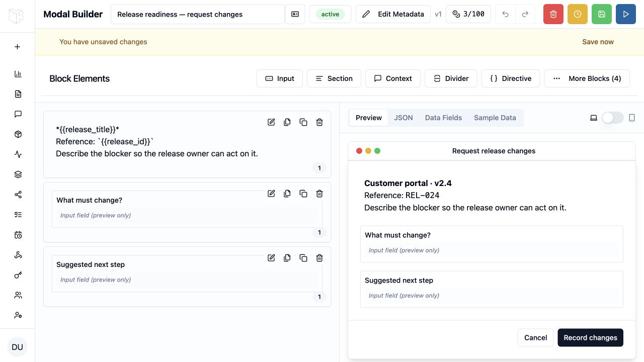Viewport: 644px width, 362px height.
Task: Click the plus icon in the left sidebar
Action: pos(18,47)
